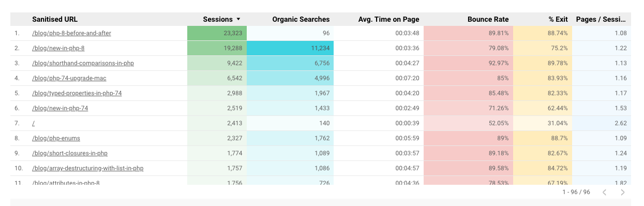Select the Pages / Session column header
The height and width of the screenshot is (206, 644).
(601, 19)
